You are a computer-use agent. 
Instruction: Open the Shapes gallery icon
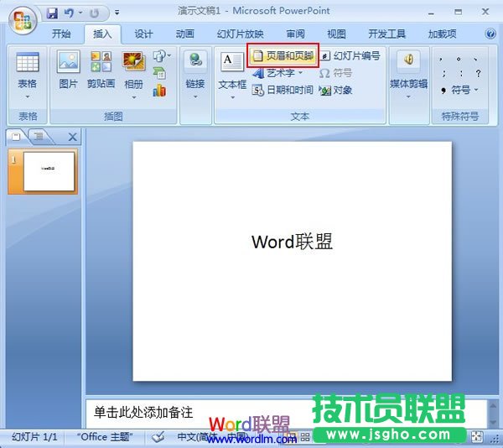click(161, 56)
